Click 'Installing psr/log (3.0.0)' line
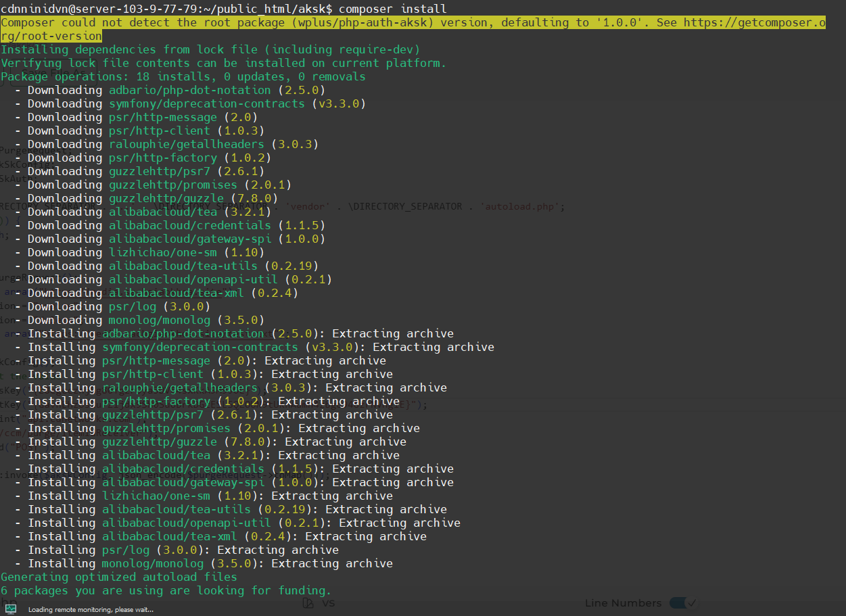The width and height of the screenshot is (846, 616). 183,550
